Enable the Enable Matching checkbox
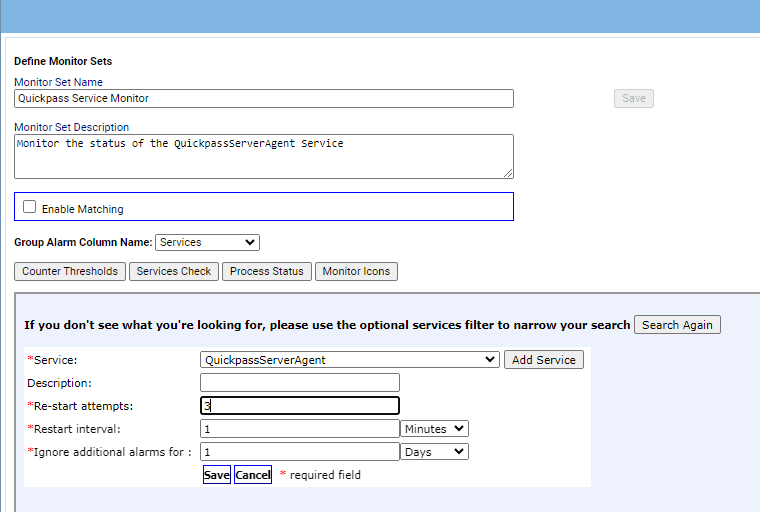This screenshot has width=760, height=512. (x=30, y=207)
